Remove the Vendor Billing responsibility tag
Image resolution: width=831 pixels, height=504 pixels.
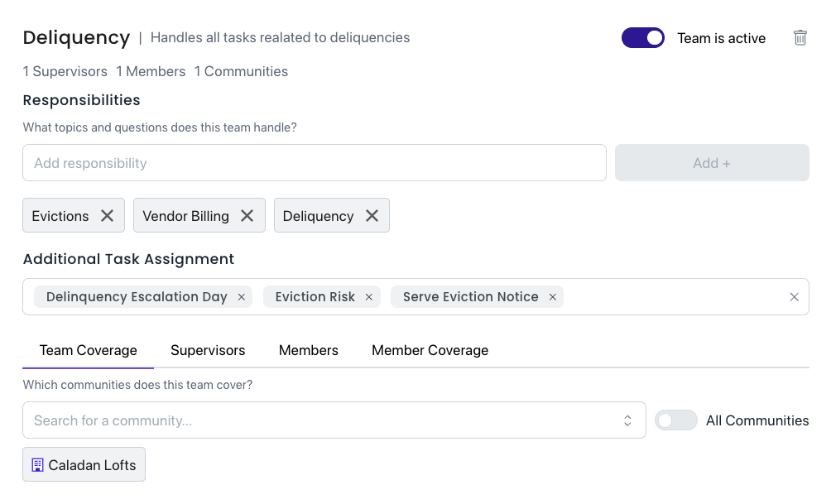point(247,216)
